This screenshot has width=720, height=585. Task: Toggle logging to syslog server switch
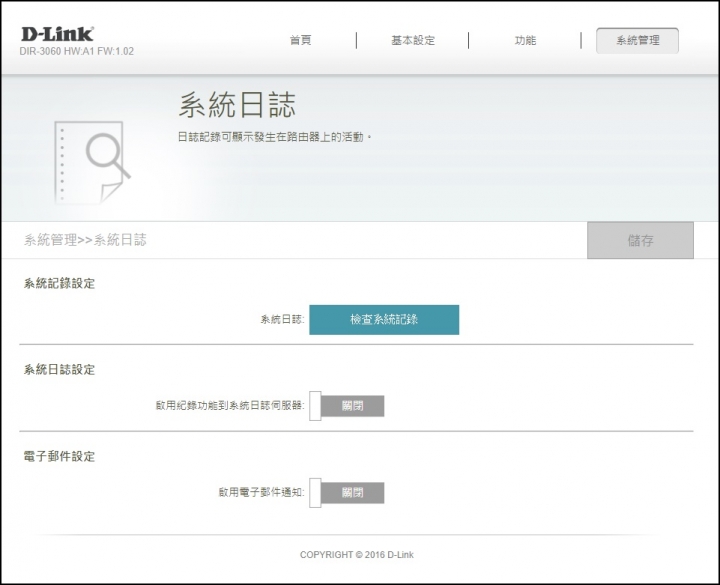point(347,406)
